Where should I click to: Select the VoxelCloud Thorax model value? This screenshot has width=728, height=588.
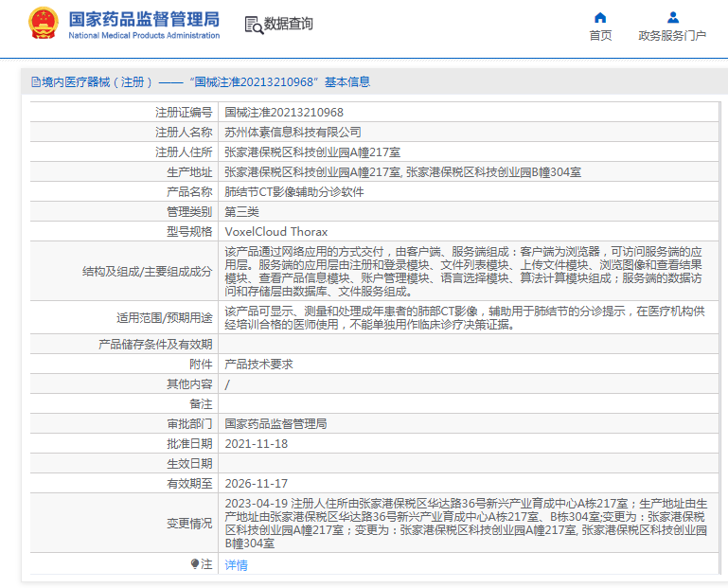[276, 232]
